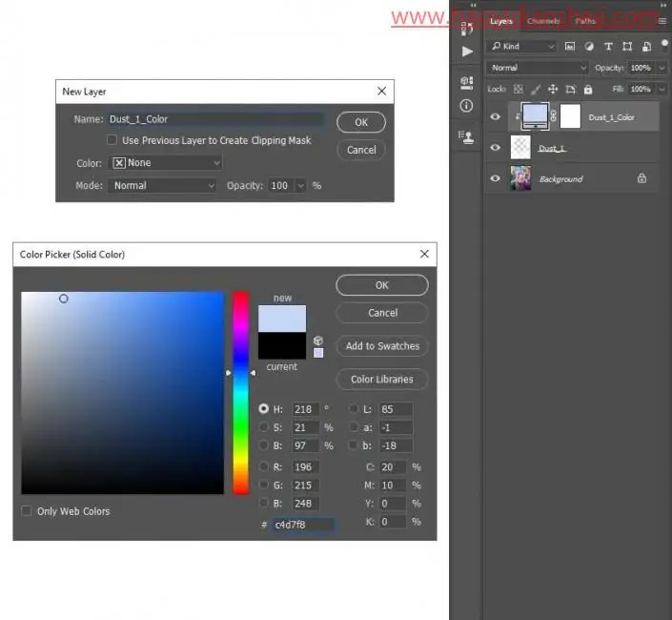The width and height of the screenshot is (672, 620).
Task: Filter layers by pixel layers icon
Action: [570, 47]
